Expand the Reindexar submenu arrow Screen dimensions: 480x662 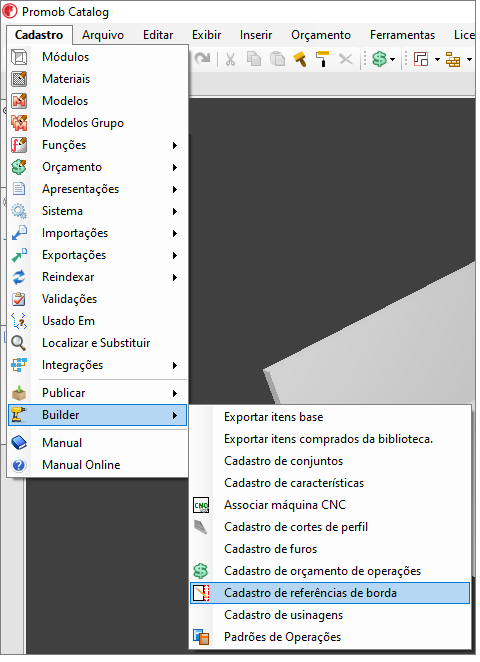coord(175,277)
